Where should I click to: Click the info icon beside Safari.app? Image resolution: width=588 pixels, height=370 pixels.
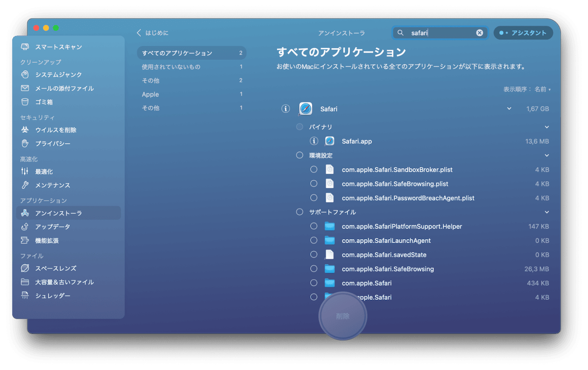pos(314,141)
